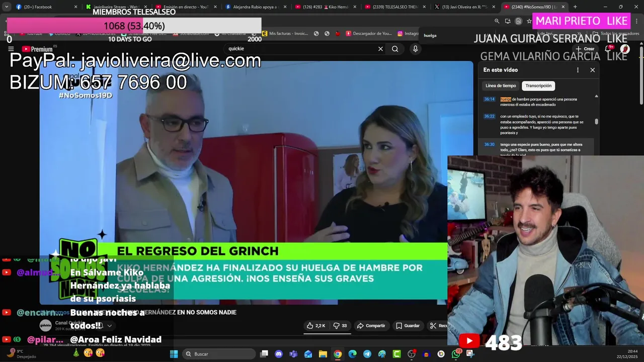644x362 pixels.
Task: Click the Crear button on YouTube
Action: [585, 49]
